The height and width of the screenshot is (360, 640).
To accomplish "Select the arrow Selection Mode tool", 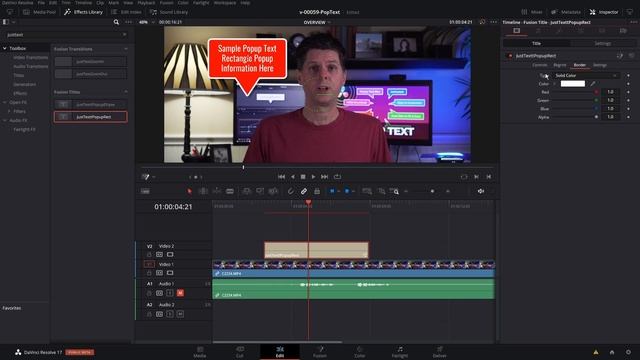I will coord(189,191).
